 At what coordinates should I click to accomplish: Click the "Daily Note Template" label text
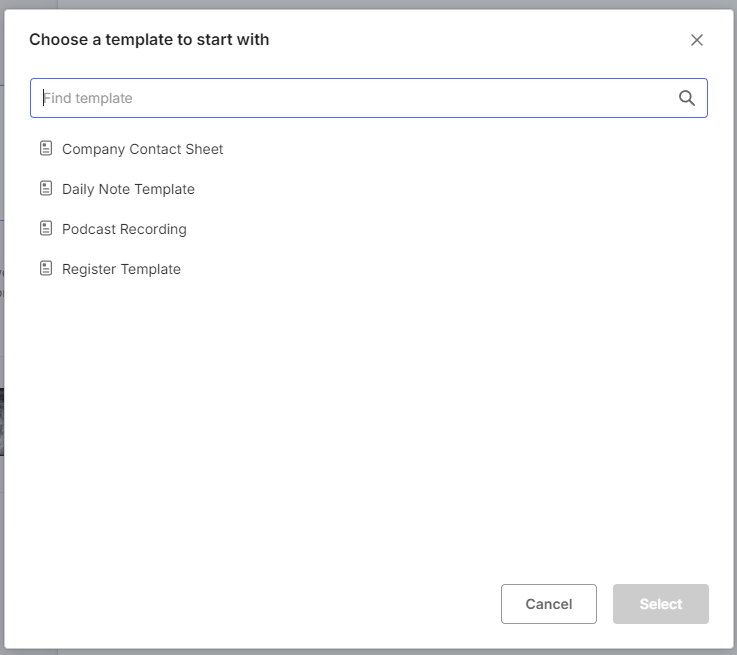pos(128,189)
